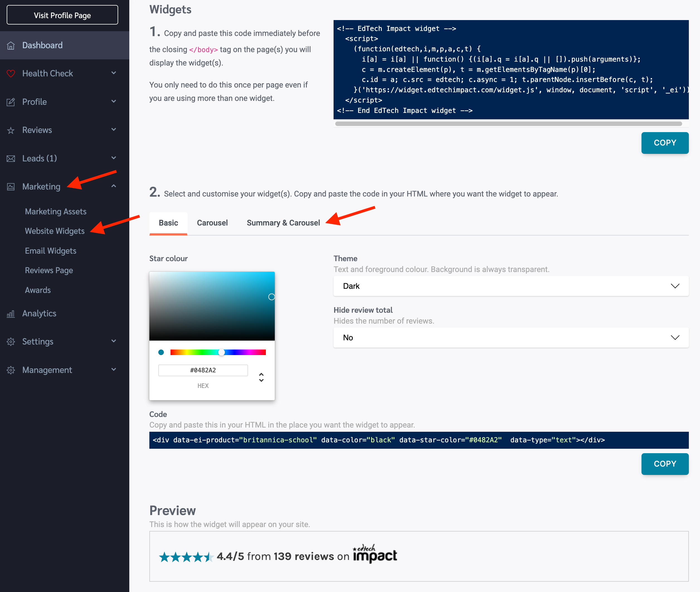Click the Management gear icon
This screenshot has width=700, height=592.
tap(11, 370)
